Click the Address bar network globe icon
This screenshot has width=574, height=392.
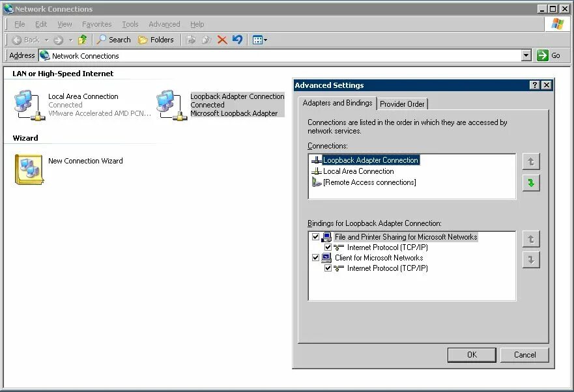pyautogui.click(x=45, y=55)
